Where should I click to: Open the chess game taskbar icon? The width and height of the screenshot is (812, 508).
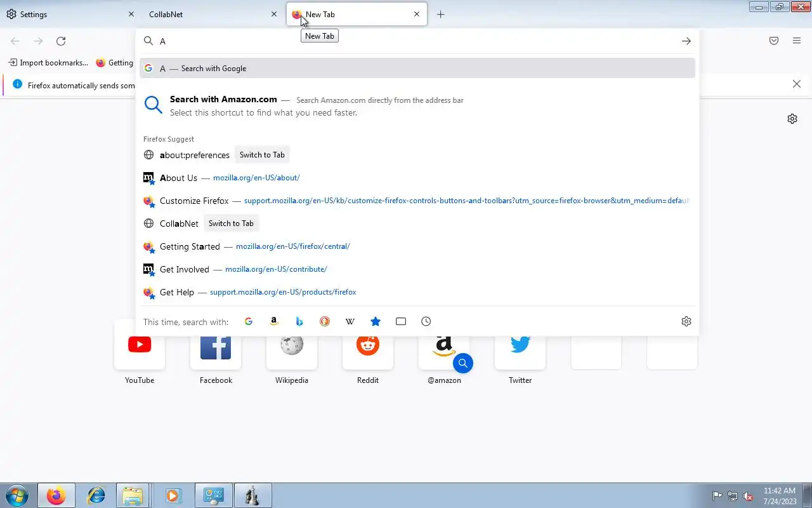point(252,496)
